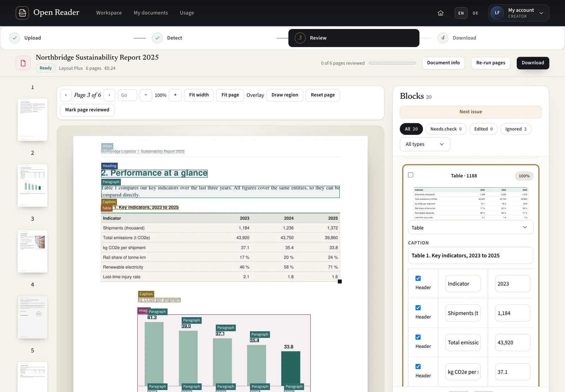The width and height of the screenshot is (565, 392).
Task: Filter blocks by Ignored tab
Action: point(516,129)
